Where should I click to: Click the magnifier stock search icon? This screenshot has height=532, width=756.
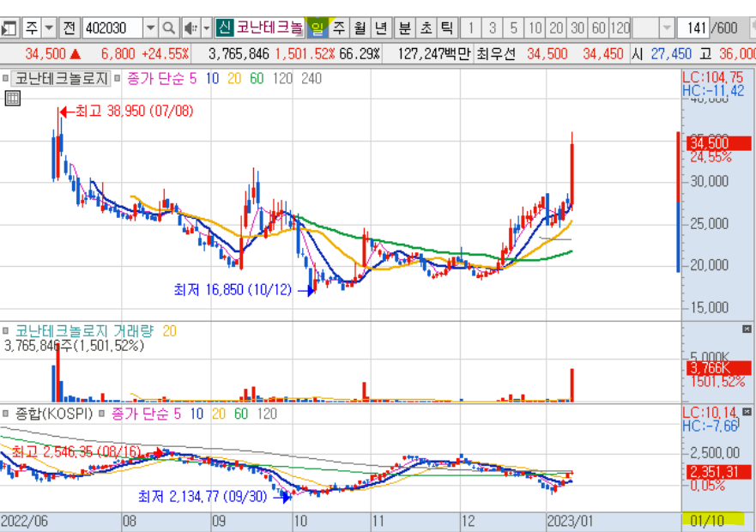point(169,28)
